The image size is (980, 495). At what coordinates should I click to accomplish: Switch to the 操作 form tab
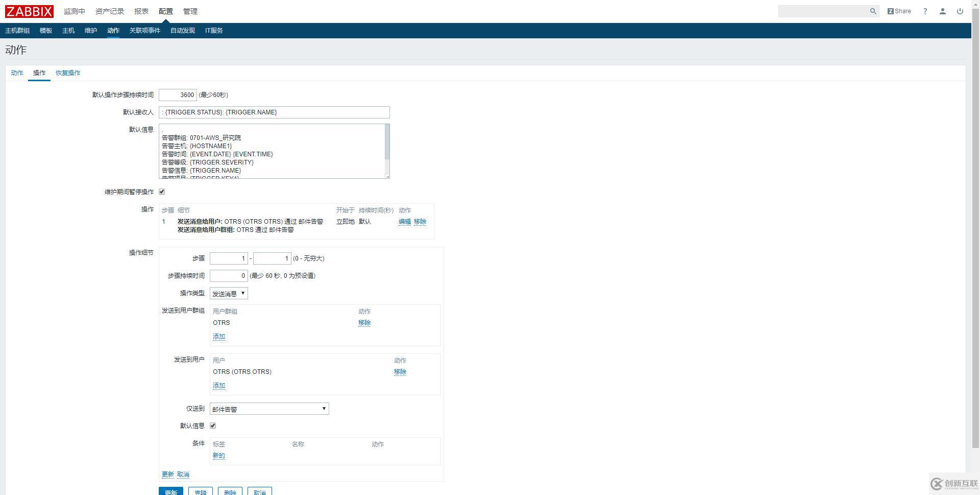click(39, 73)
